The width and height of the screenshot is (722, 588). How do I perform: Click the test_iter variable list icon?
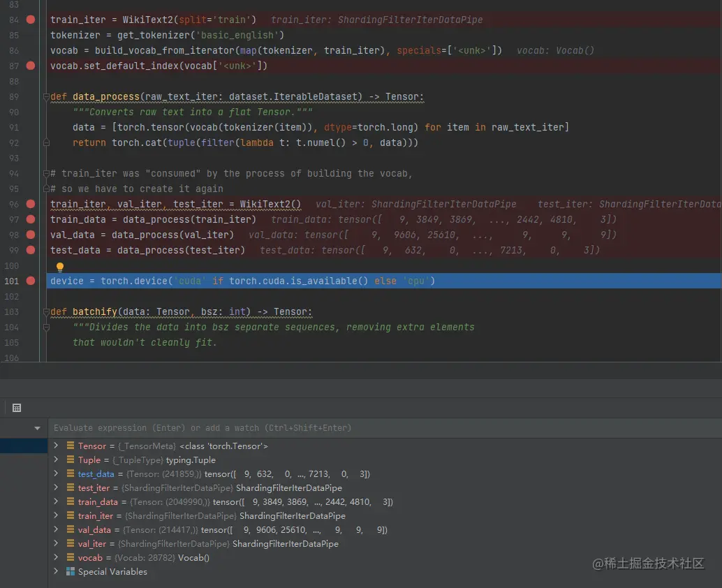pos(71,487)
